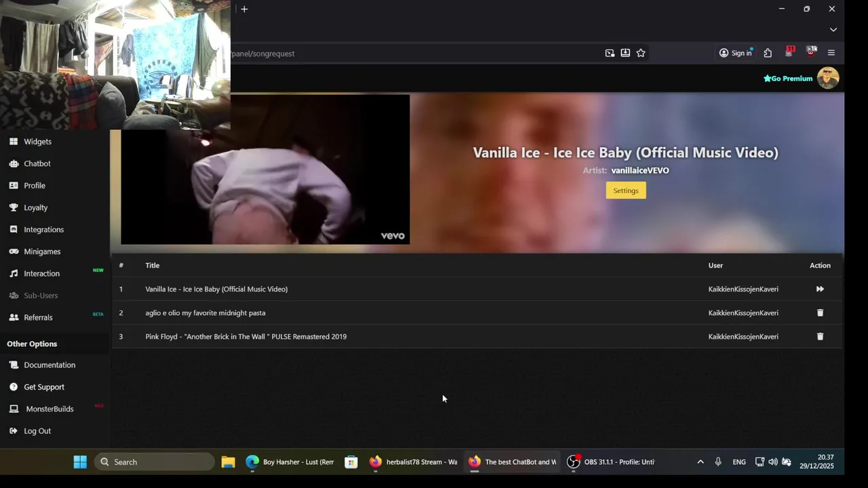This screenshot has width=868, height=488.
Task: Show hidden system tray icons
Action: 701,462
